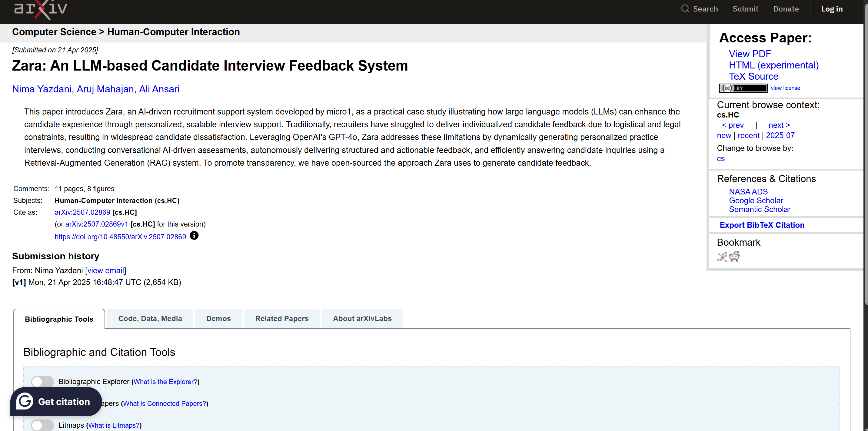
Task: Click the DOI info icon
Action: 194,236
